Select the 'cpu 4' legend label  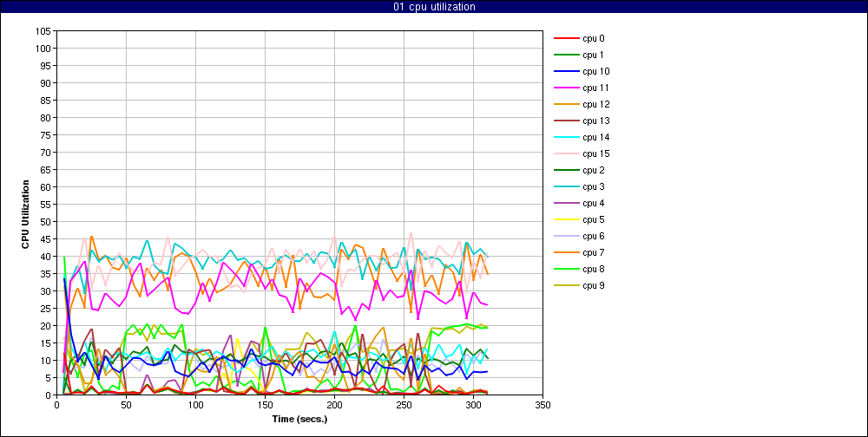tap(593, 203)
